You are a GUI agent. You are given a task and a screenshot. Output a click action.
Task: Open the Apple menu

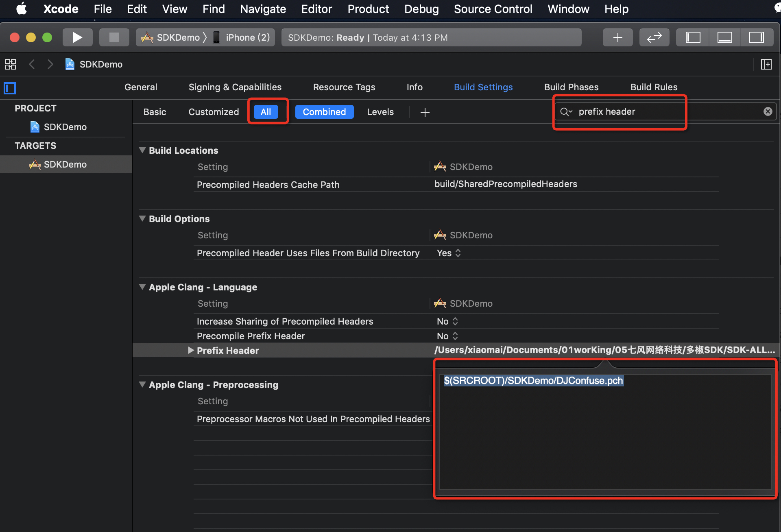coord(22,9)
